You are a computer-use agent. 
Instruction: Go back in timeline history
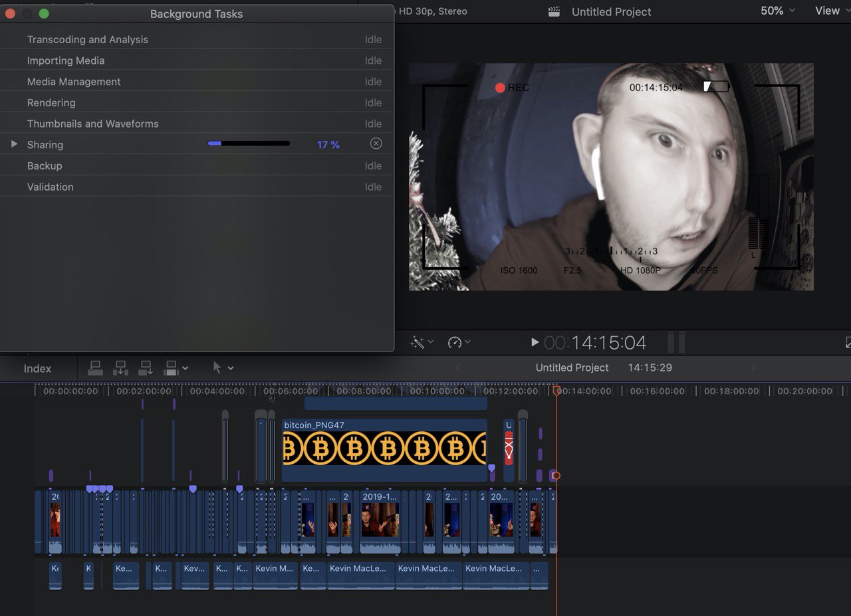point(457,367)
